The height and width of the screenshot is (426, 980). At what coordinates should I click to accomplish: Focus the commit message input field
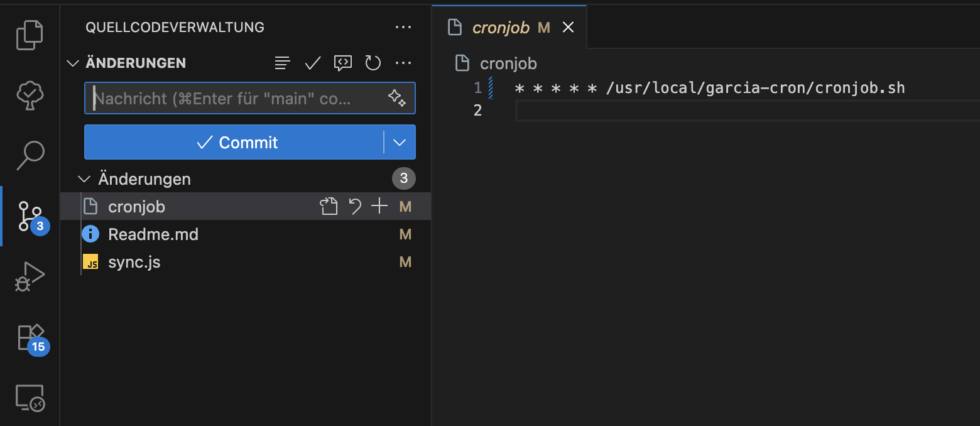tap(250, 98)
